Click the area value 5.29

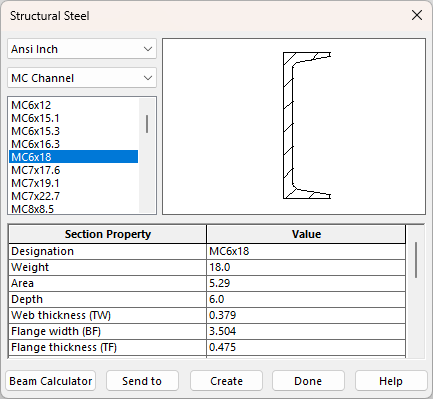pyautogui.click(x=306, y=283)
